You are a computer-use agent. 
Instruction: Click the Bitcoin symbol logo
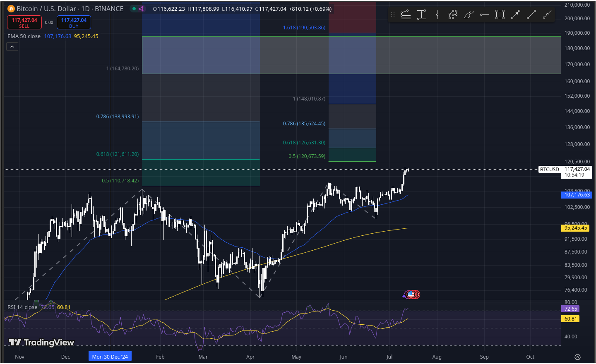(x=11, y=9)
